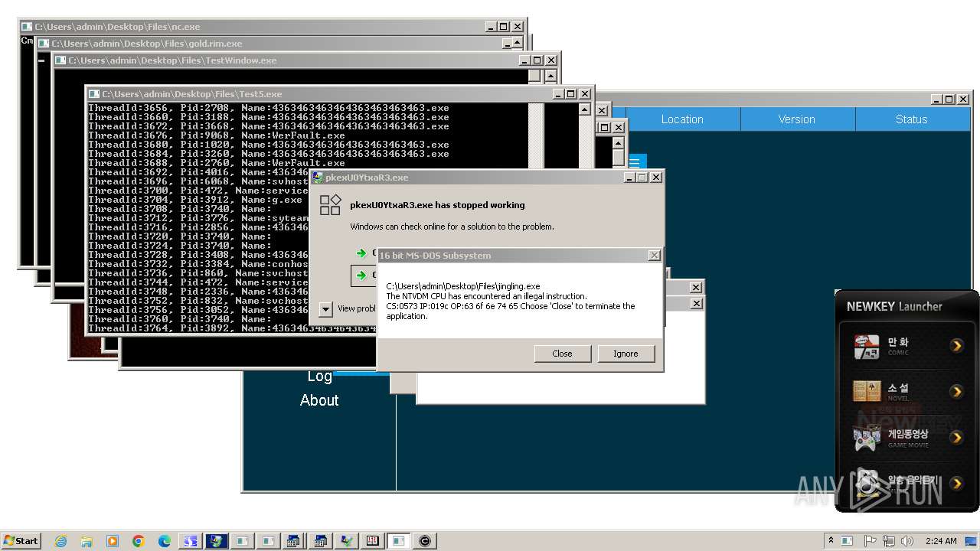Click the first green arrow option in crash dialog

(361, 253)
